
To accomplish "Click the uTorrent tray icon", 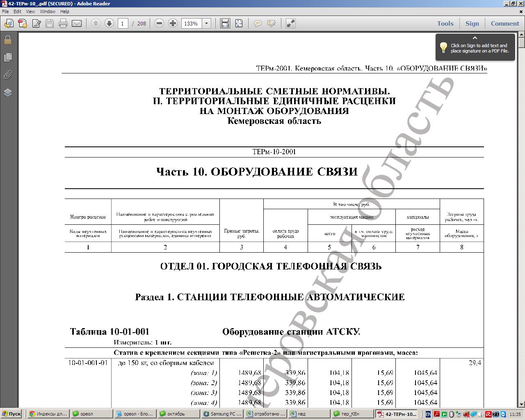I will pos(444,414).
